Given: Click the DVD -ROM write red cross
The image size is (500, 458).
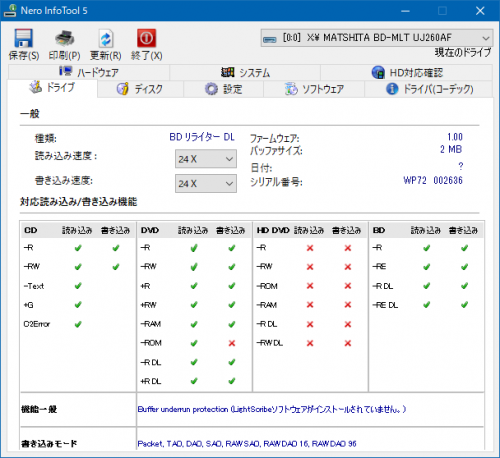Looking at the screenshot, I should click(x=232, y=343).
